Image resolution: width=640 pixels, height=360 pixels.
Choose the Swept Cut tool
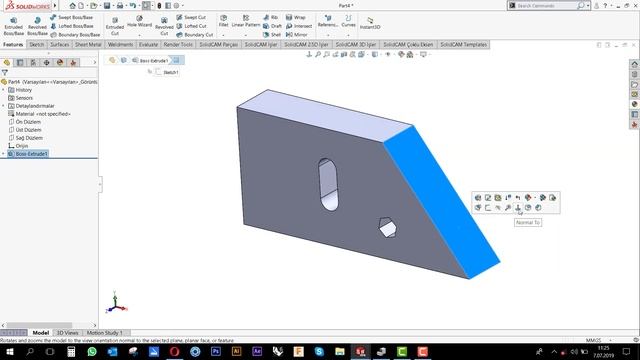pyautogui.click(x=191, y=18)
